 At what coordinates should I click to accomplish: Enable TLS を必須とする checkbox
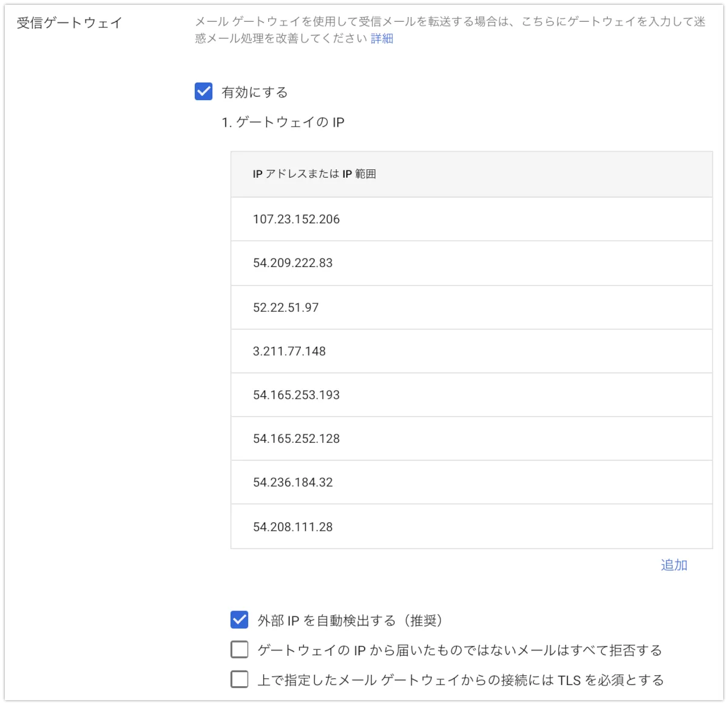tap(240, 679)
